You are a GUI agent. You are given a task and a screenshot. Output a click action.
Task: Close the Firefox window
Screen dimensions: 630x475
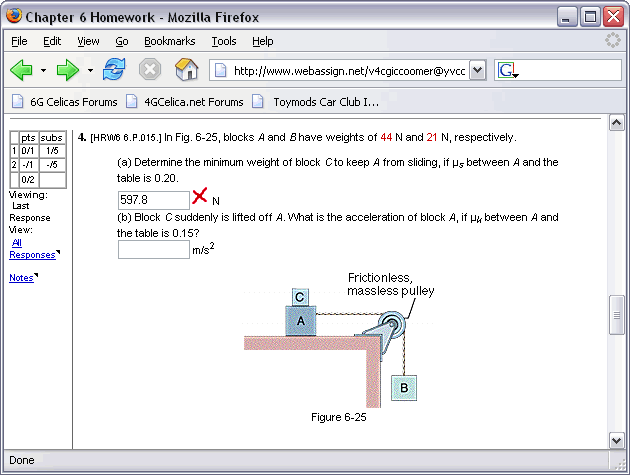614,17
